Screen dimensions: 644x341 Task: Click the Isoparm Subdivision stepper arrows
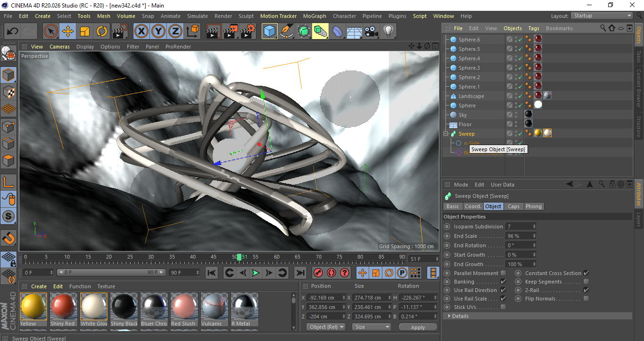click(x=534, y=227)
